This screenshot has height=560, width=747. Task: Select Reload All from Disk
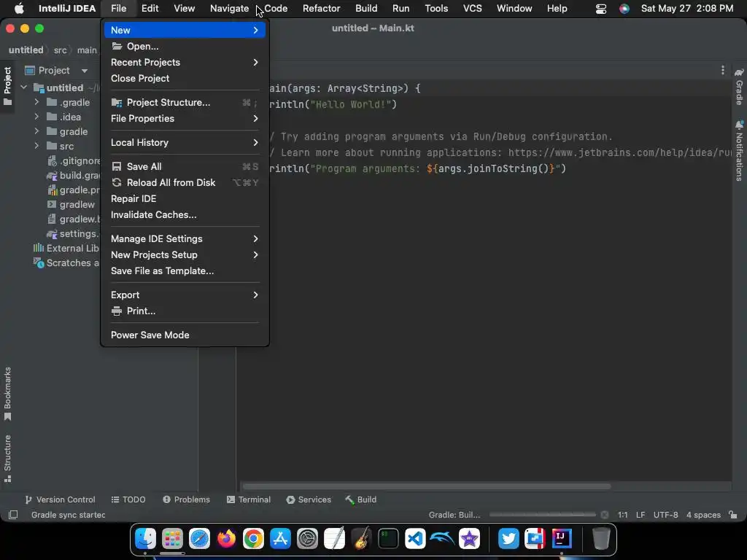tap(185, 183)
